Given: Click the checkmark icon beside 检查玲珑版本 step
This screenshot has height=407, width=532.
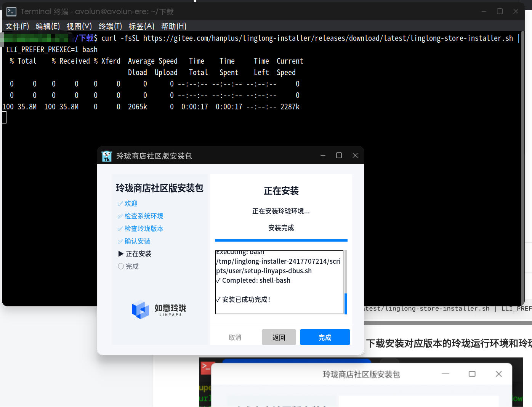Looking at the screenshot, I should [x=120, y=229].
